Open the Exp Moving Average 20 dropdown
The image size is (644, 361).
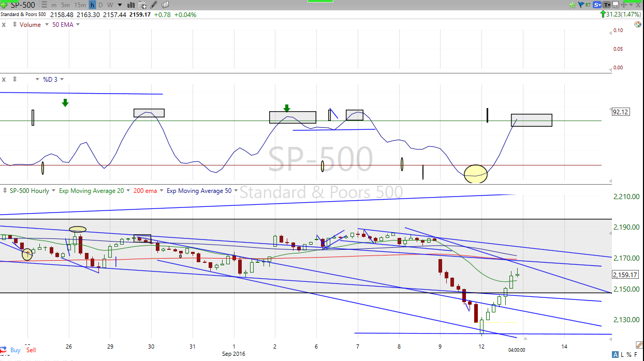click(x=127, y=191)
